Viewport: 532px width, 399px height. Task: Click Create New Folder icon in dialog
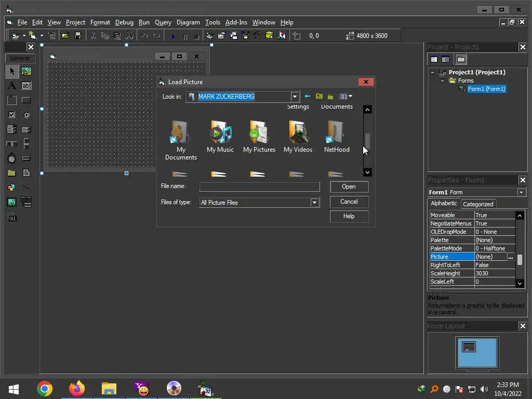click(x=330, y=96)
